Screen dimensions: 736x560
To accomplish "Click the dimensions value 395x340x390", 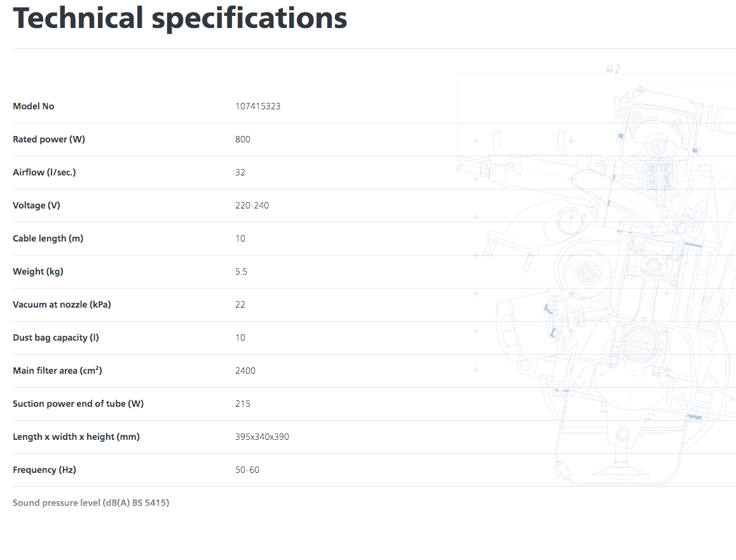I will (262, 437).
